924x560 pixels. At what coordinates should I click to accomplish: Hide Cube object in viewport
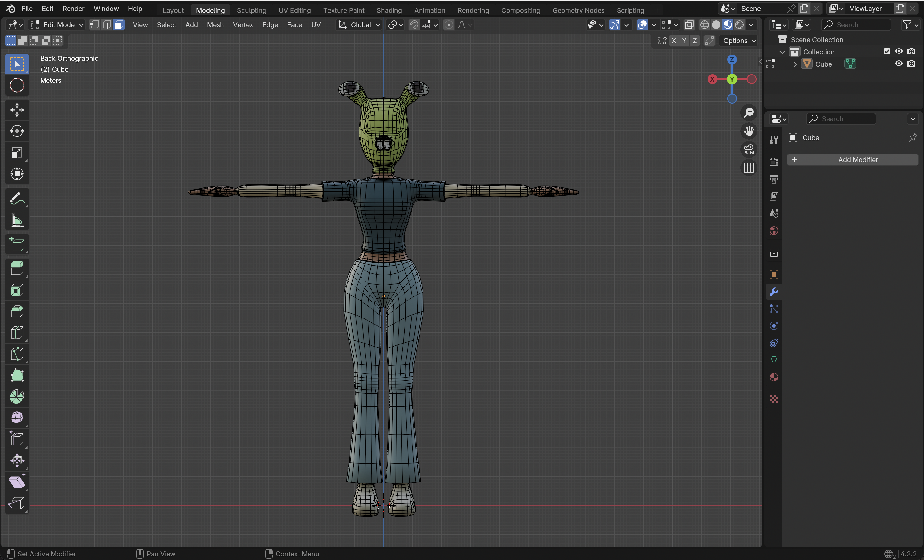[x=899, y=63]
